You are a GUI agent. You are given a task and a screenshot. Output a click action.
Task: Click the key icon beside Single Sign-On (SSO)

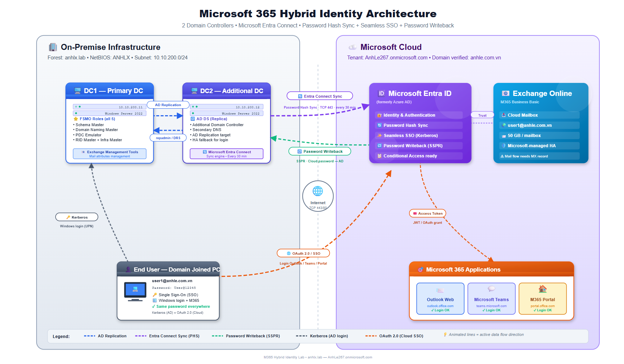pos(155,295)
